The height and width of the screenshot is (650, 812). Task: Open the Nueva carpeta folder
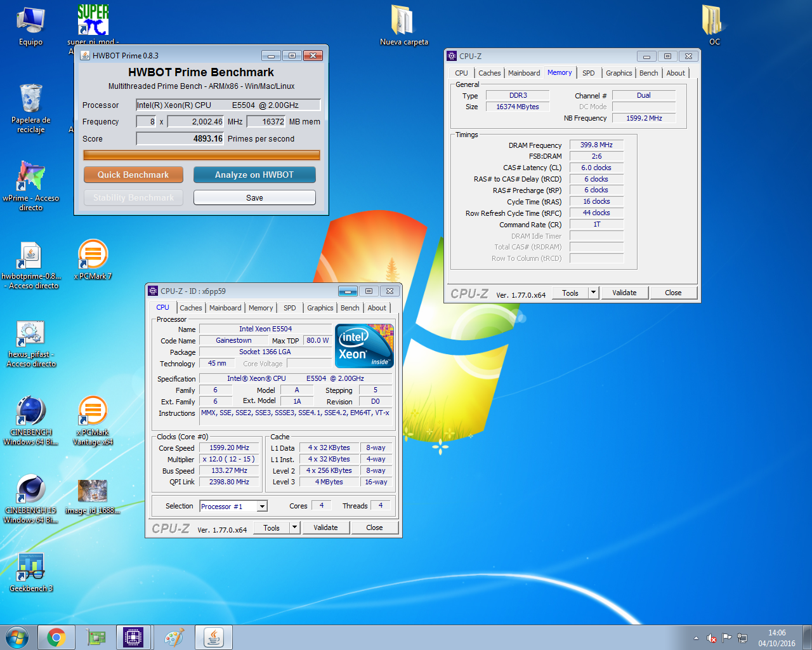pos(403,26)
